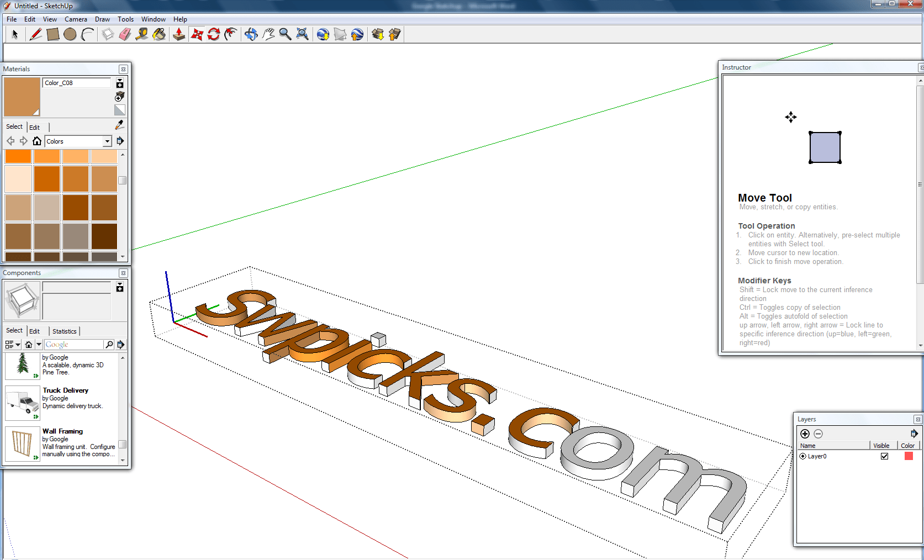The width and height of the screenshot is (924, 560).
Task: Activate the Pan hand tool
Action: [268, 34]
